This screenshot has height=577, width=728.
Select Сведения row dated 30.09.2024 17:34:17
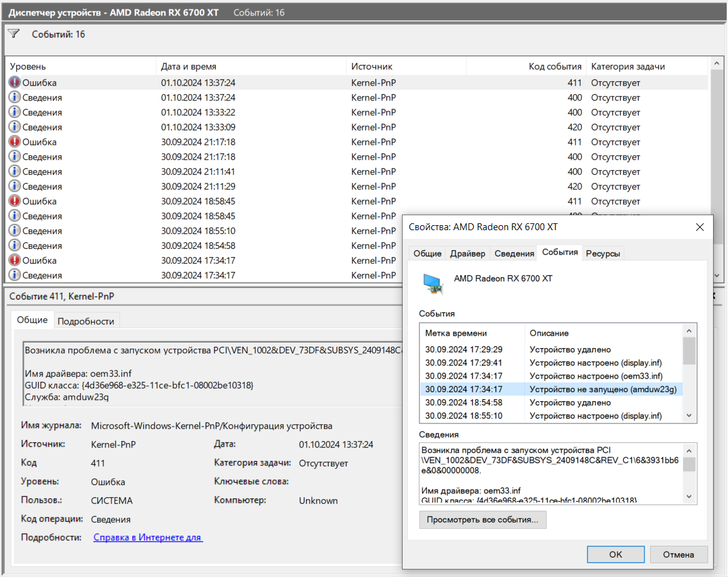point(204,275)
